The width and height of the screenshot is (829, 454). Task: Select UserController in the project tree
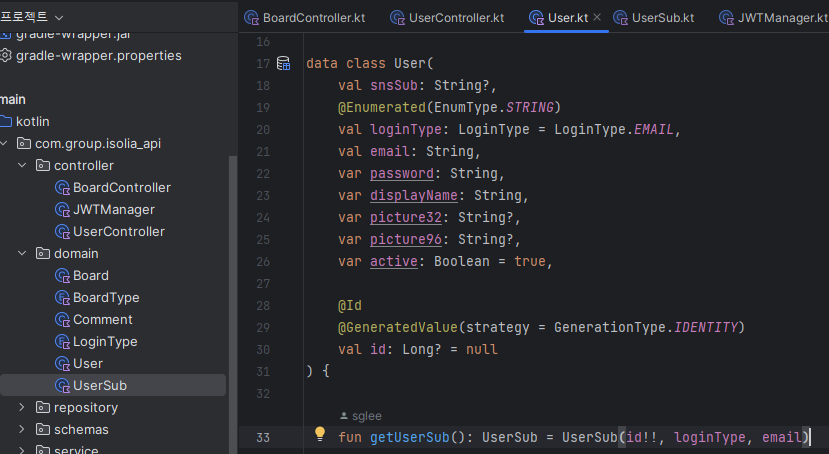118,231
